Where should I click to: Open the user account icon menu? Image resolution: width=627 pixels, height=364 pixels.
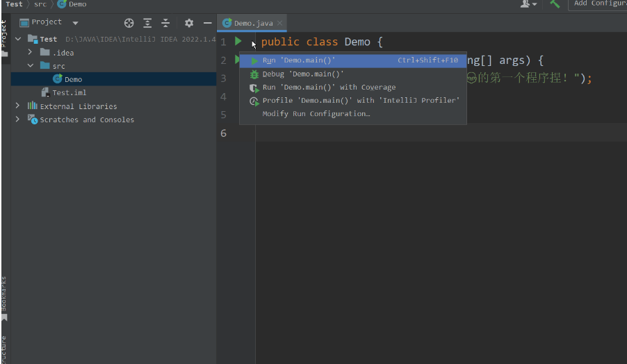point(528,4)
